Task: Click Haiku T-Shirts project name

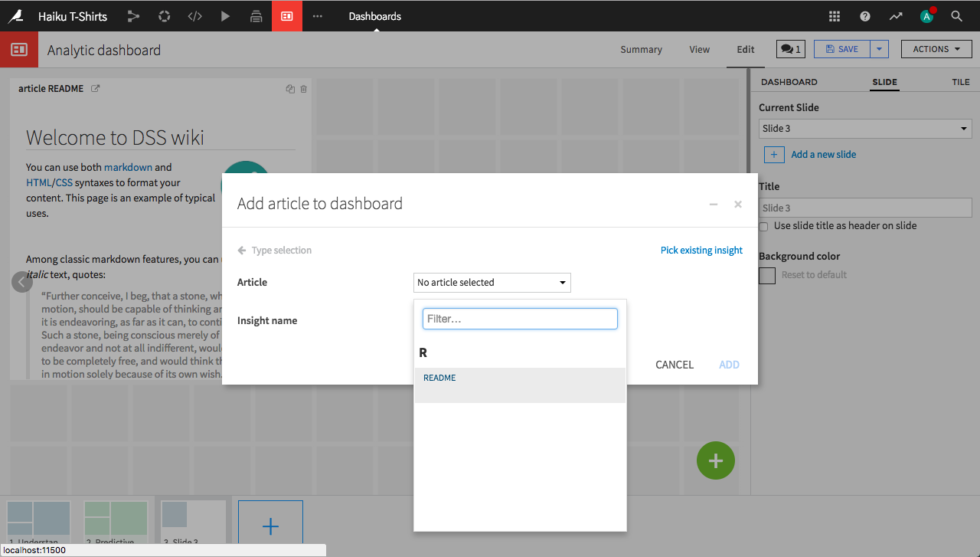Action: [73, 16]
